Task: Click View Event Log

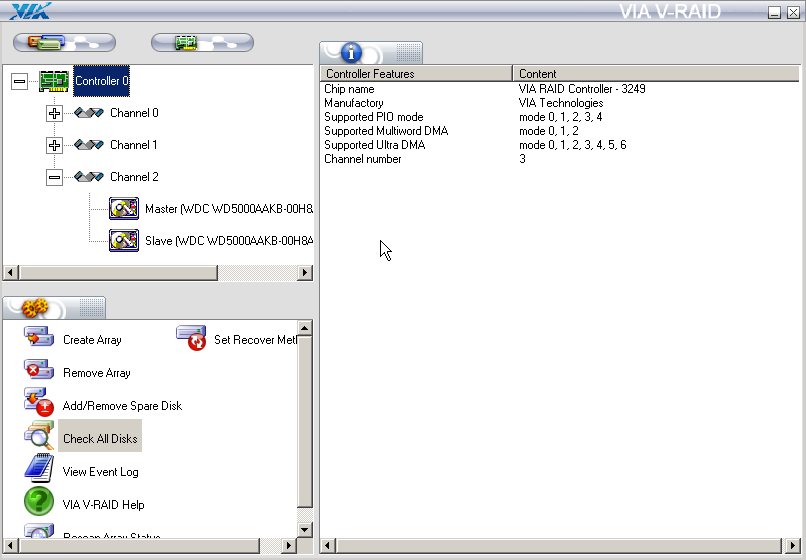Action: point(100,472)
